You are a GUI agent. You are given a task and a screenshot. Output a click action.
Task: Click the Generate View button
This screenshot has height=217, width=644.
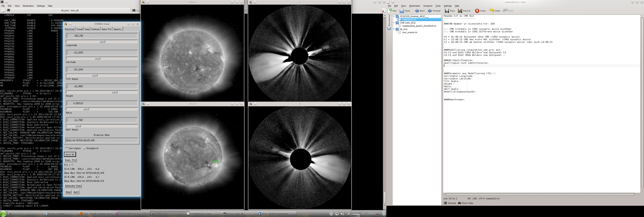coord(73,186)
